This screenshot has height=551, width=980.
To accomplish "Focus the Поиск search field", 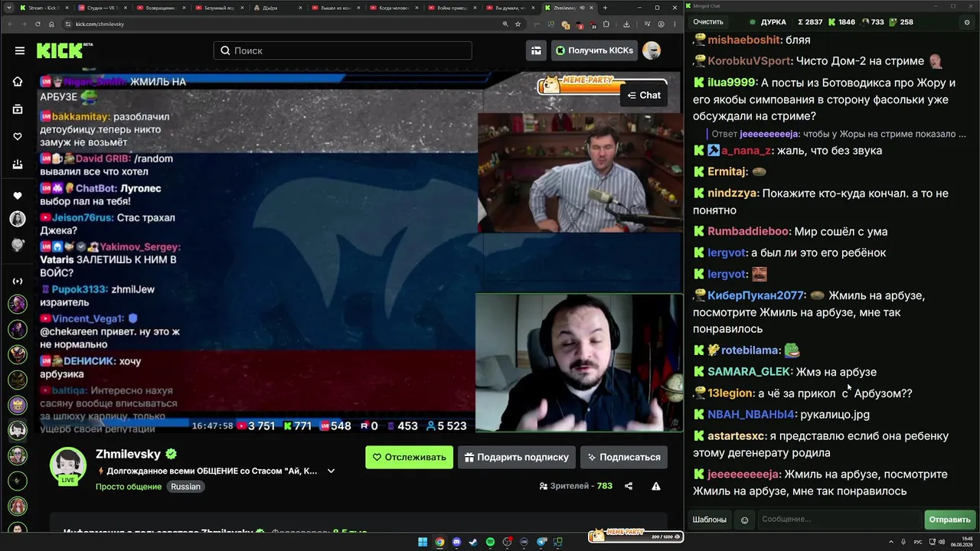I will 343,51.
